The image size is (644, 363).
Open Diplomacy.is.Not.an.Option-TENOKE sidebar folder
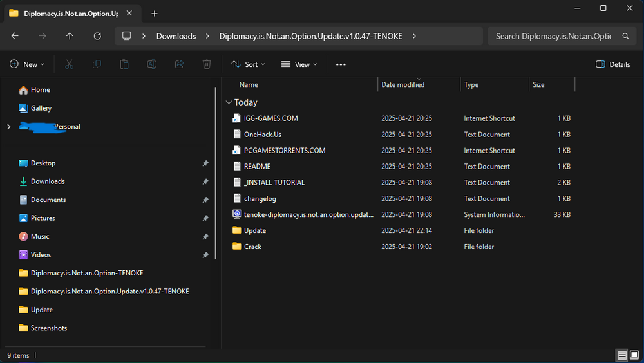(x=81, y=273)
